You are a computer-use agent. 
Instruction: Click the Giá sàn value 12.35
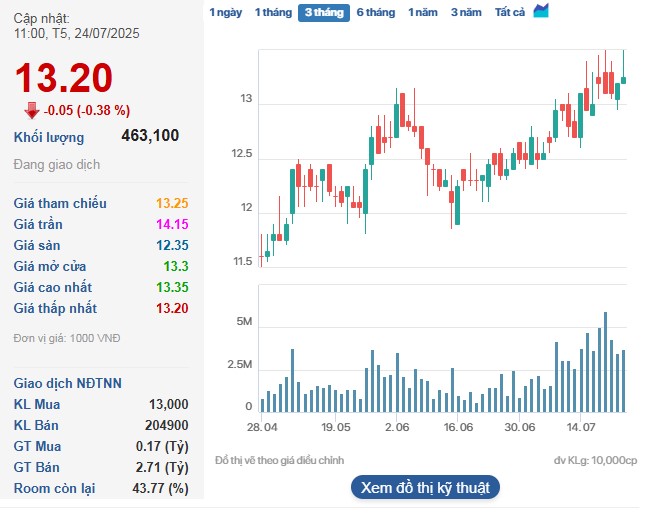[172, 245]
